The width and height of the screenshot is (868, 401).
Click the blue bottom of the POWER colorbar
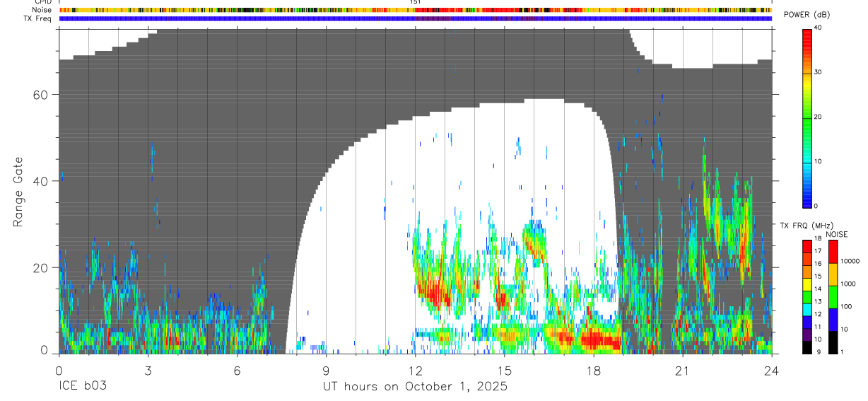807,194
